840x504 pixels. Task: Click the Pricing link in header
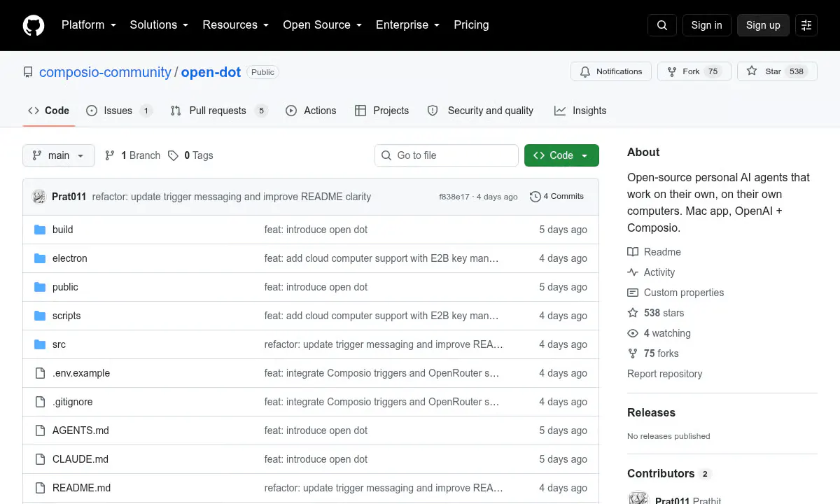(471, 25)
